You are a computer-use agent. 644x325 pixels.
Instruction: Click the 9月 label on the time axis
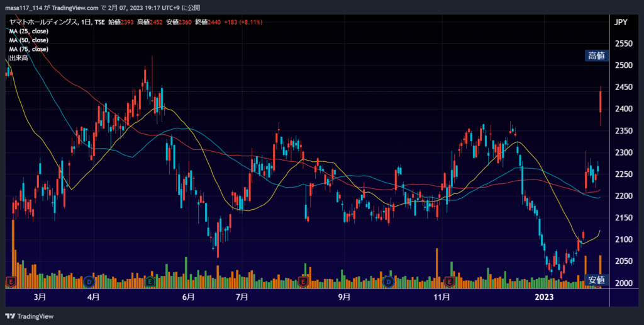[x=345, y=297]
